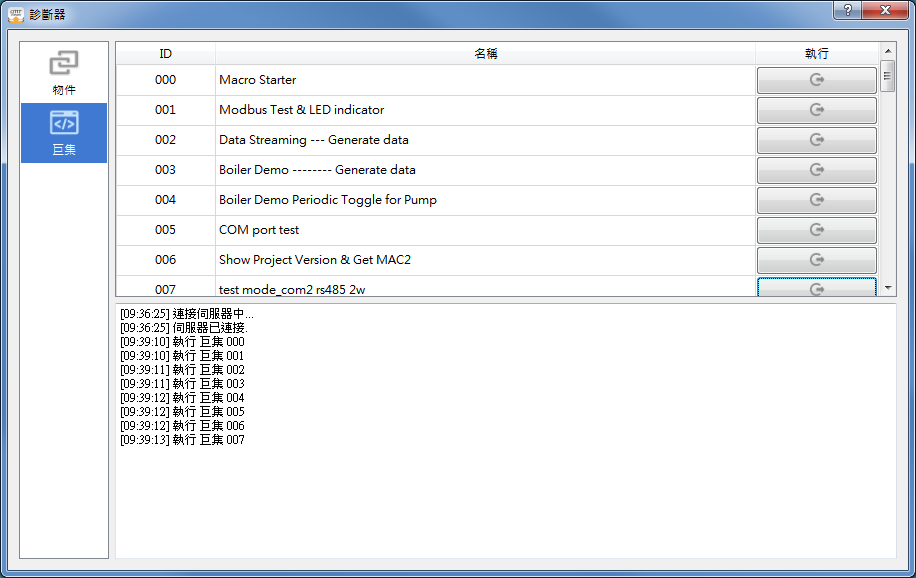Run macro 002 Data Streaming

click(x=816, y=141)
